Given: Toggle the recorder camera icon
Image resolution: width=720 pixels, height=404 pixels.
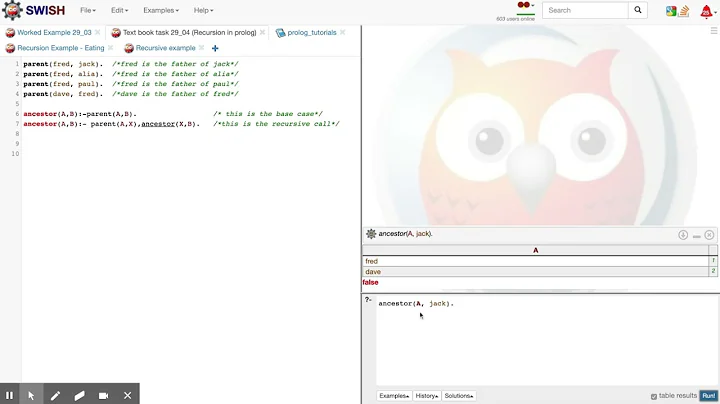Looking at the screenshot, I should pyautogui.click(x=103, y=395).
